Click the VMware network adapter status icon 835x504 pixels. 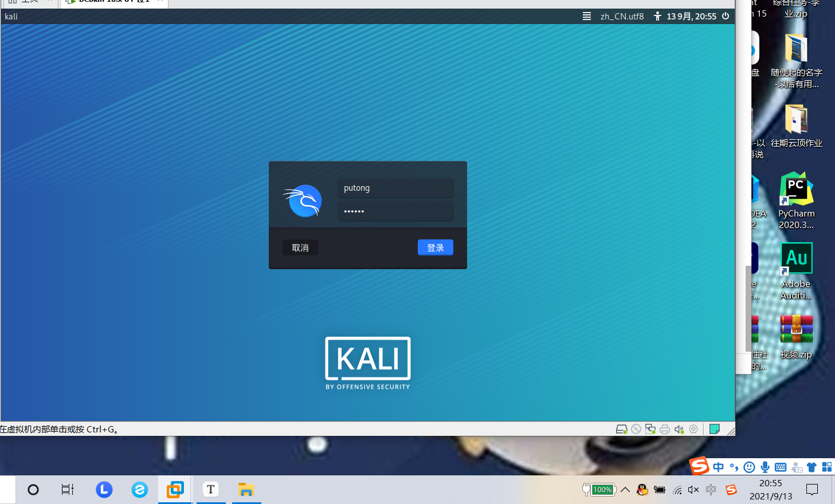[x=650, y=429]
